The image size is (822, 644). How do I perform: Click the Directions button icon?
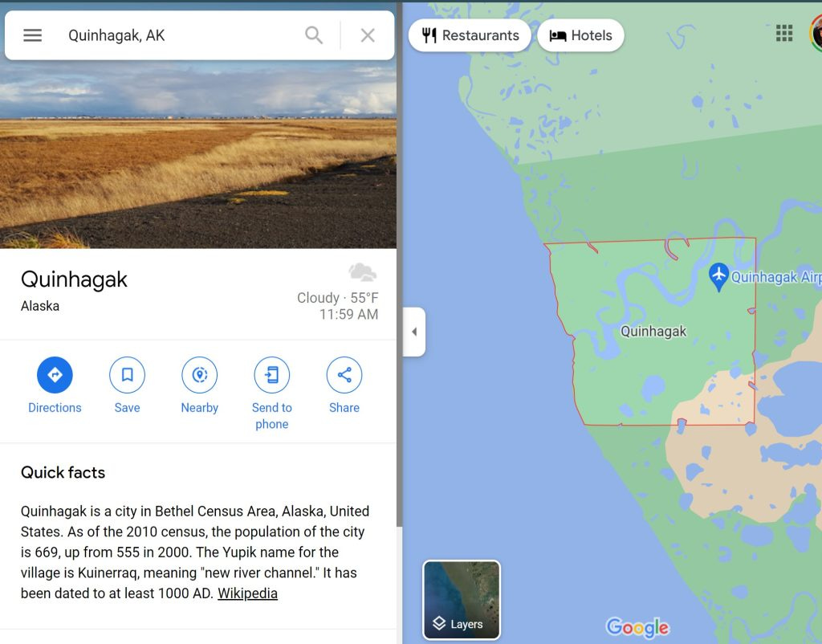pyautogui.click(x=55, y=374)
